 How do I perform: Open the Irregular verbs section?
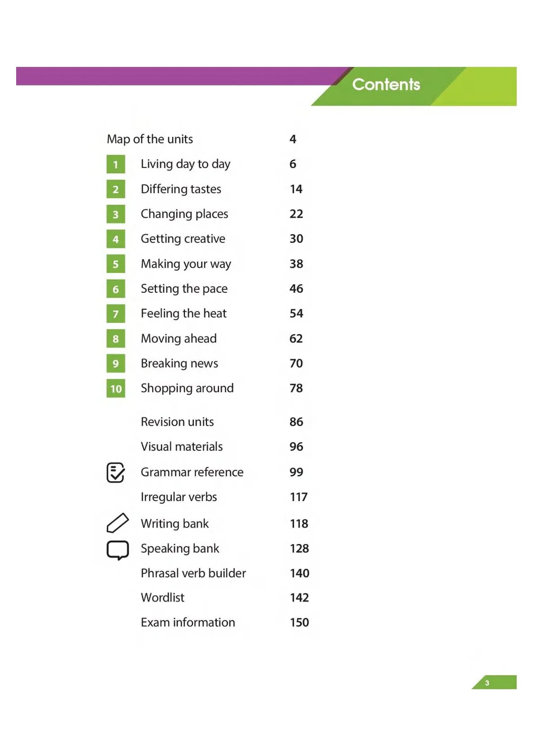tap(179, 497)
